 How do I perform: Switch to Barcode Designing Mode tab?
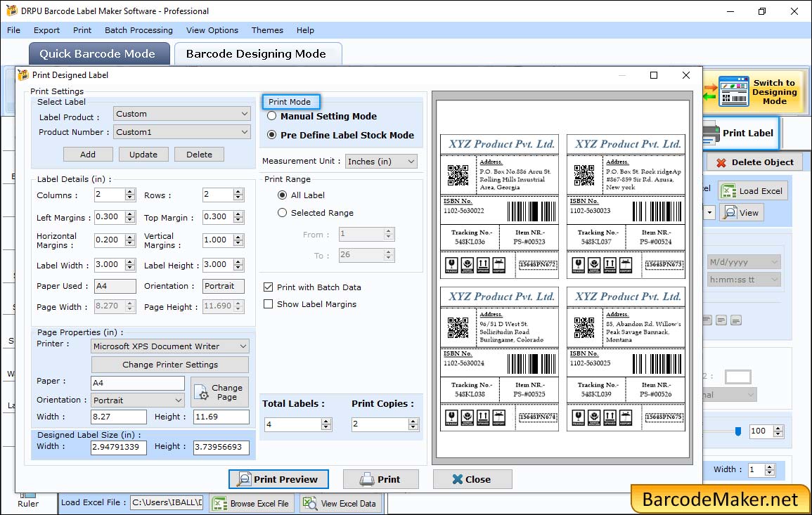[x=258, y=54]
